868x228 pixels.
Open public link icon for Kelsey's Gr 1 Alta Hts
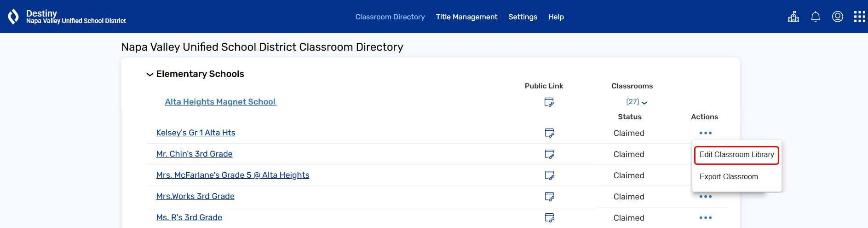tap(550, 133)
